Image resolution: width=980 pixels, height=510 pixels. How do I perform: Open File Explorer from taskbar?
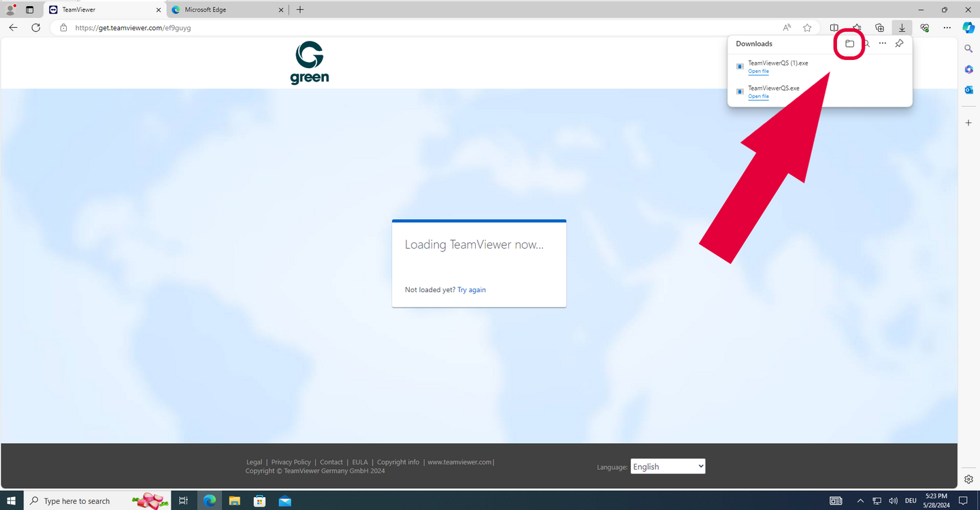[x=234, y=500]
